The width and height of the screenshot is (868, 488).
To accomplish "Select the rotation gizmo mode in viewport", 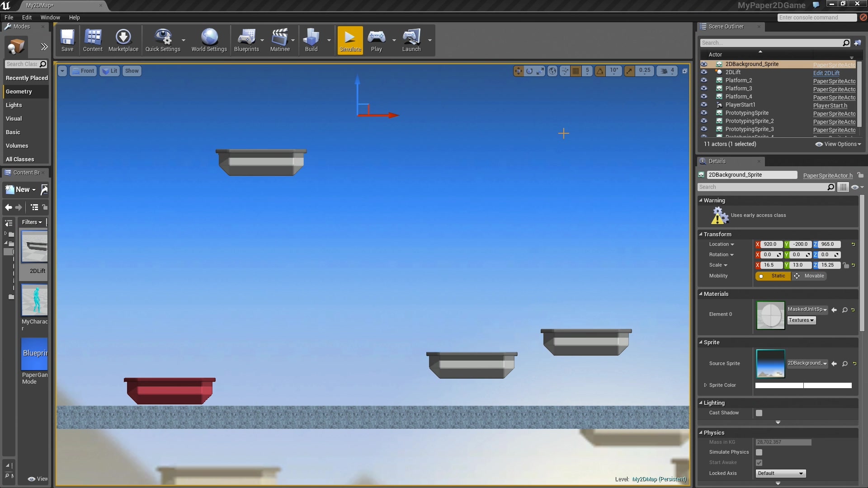I will click(x=529, y=71).
